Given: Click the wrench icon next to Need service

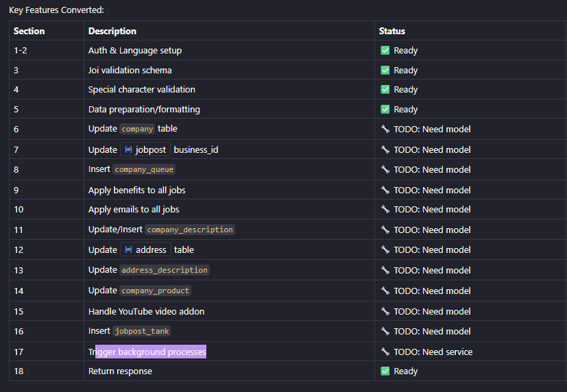Looking at the screenshot, I should click(x=385, y=352).
